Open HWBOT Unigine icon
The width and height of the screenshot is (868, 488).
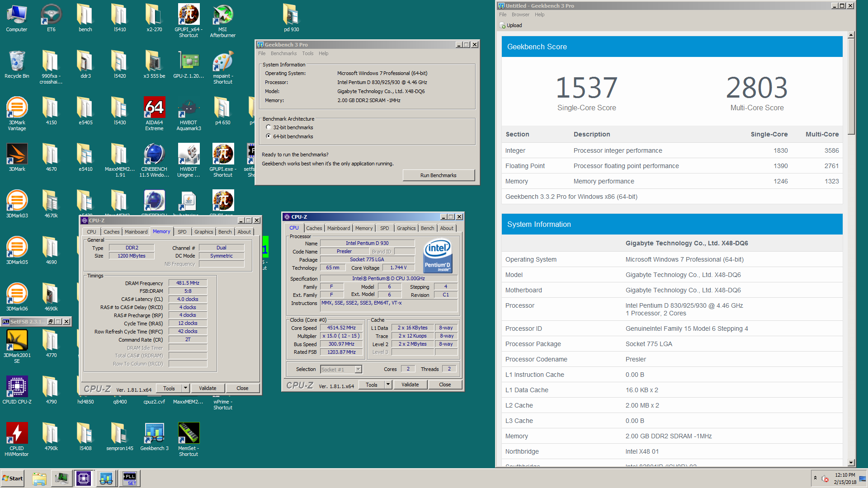[189, 160]
